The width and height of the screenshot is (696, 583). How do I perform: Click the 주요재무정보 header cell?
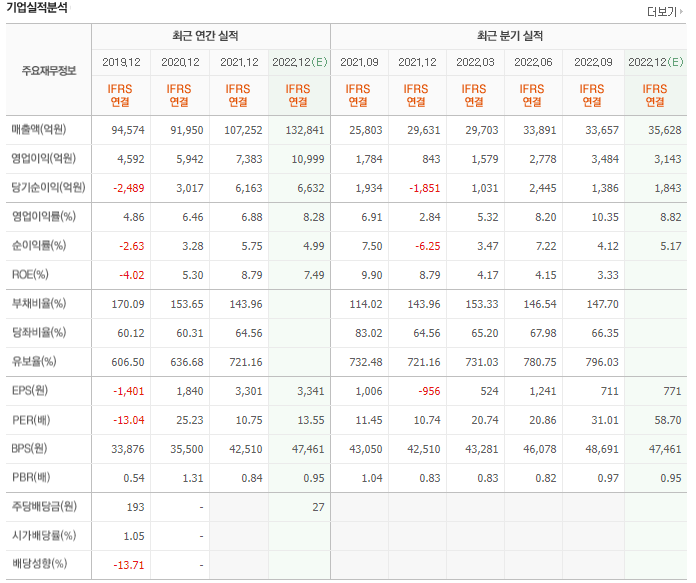[x=49, y=70]
